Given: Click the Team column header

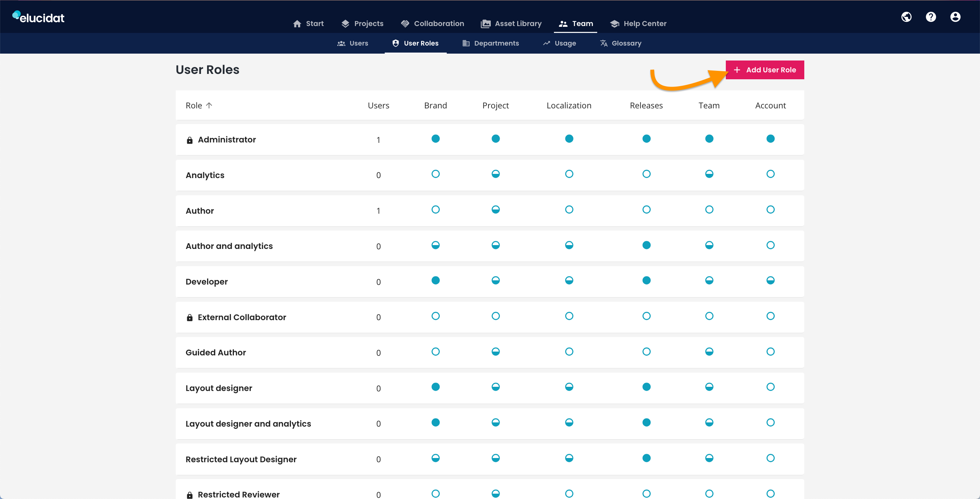Looking at the screenshot, I should (709, 105).
